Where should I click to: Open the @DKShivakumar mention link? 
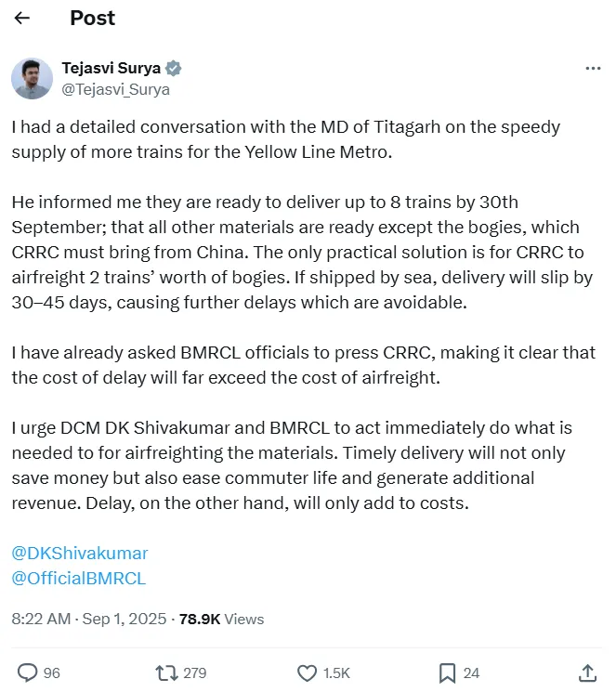coord(79,553)
